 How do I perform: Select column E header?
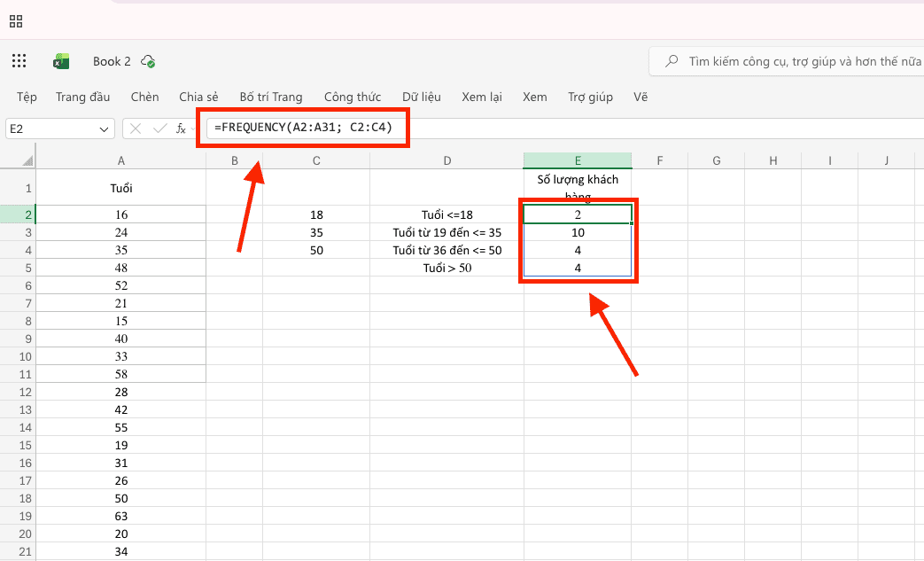(578, 160)
